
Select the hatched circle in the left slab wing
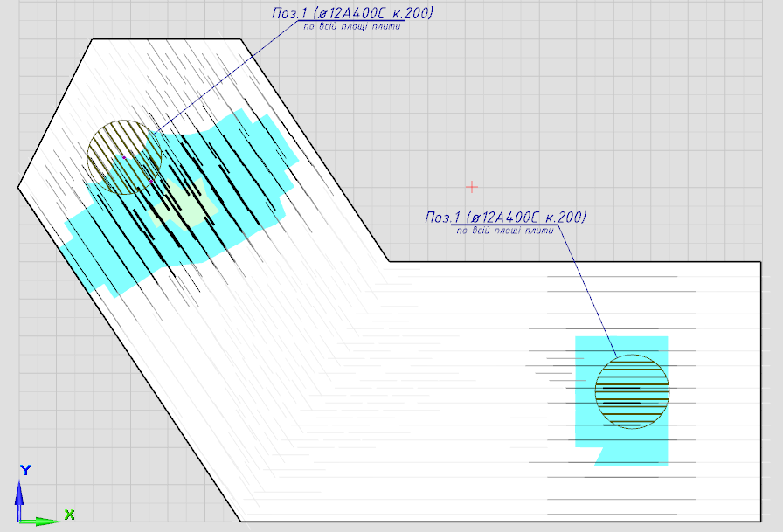click(125, 157)
